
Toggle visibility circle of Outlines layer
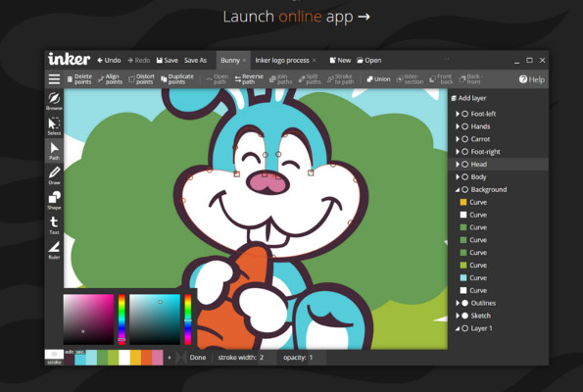(x=464, y=303)
